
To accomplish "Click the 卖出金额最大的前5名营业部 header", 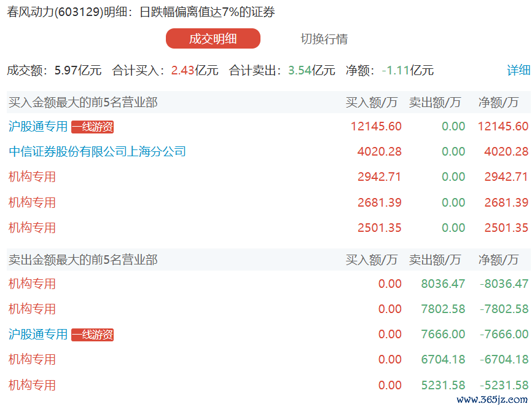I will (83, 260).
